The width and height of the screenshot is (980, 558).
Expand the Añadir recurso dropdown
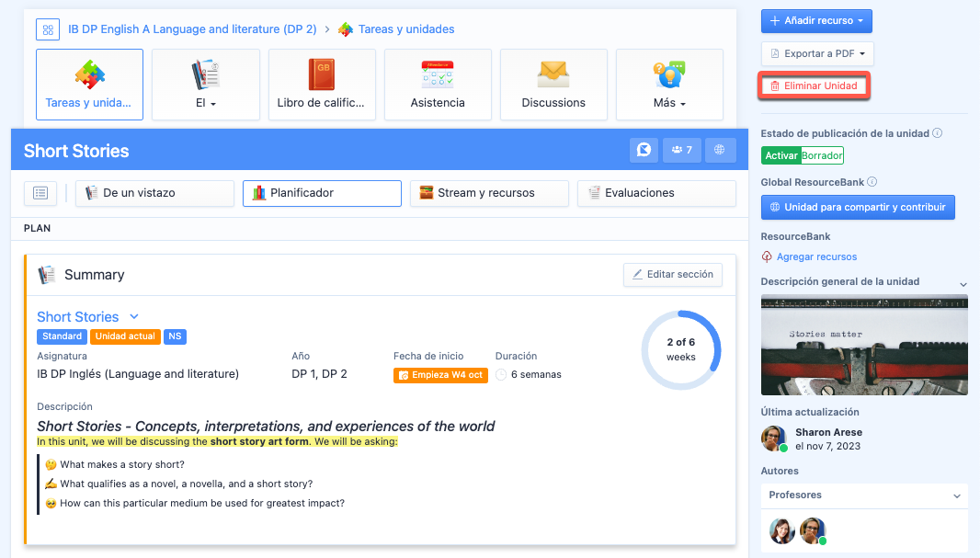(816, 21)
